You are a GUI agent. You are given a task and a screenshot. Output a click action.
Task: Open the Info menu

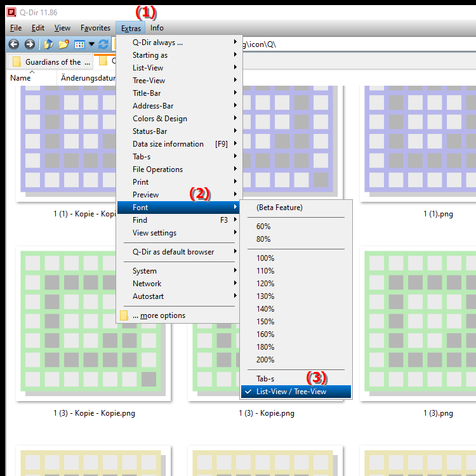[x=157, y=28]
